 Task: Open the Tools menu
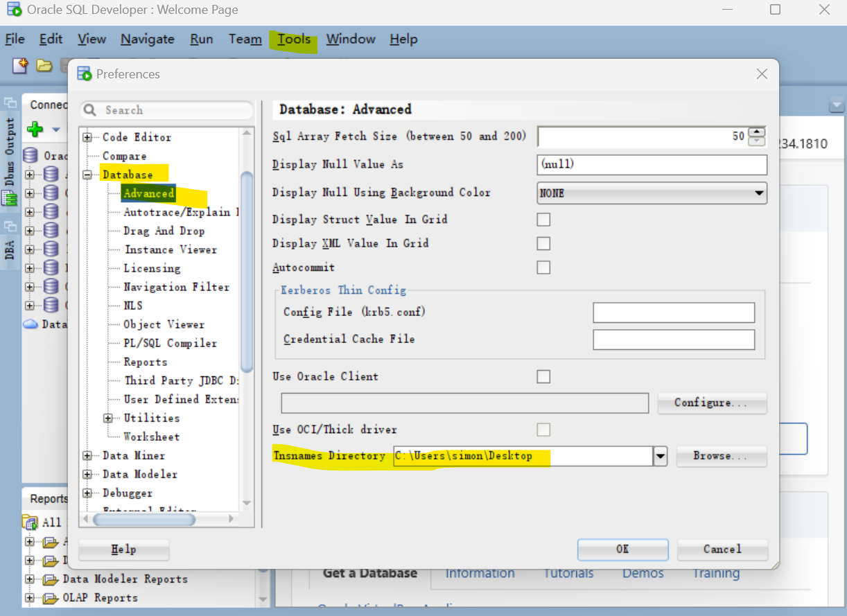(x=294, y=39)
